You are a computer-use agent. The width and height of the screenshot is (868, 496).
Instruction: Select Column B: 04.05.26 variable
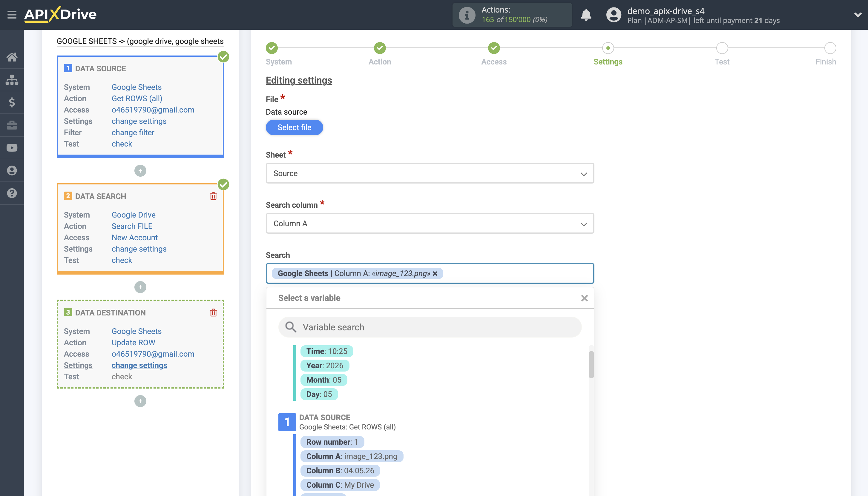coord(340,470)
